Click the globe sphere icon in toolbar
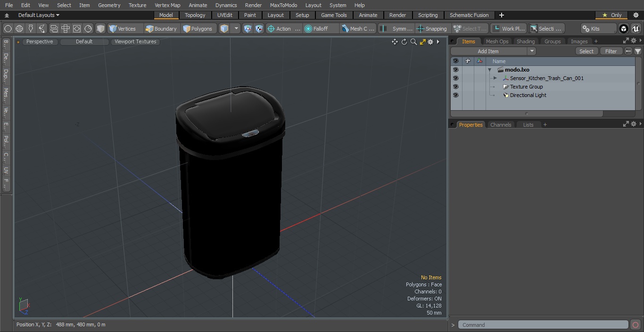The width and height of the screenshot is (644, 332). click(x=19, y=29)
